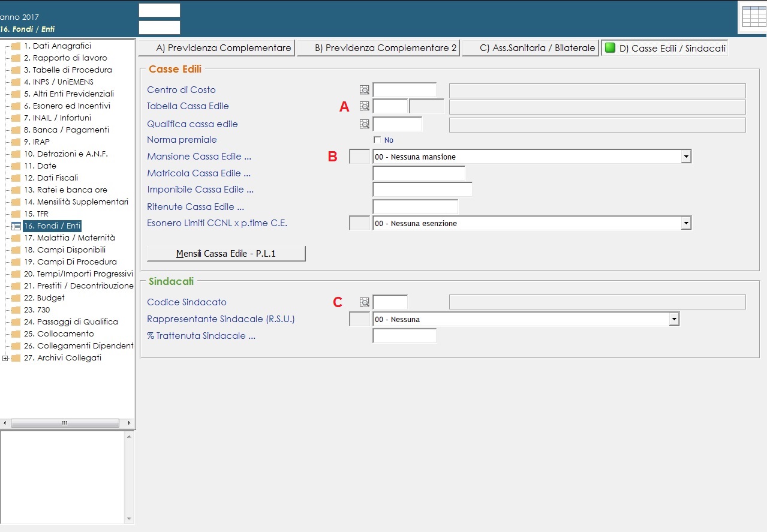Image resolution: width=767 pixels, height=532 pixels.
Task: Open the Mansione Cassa Edile dropdown
Action: pos(686,157)
